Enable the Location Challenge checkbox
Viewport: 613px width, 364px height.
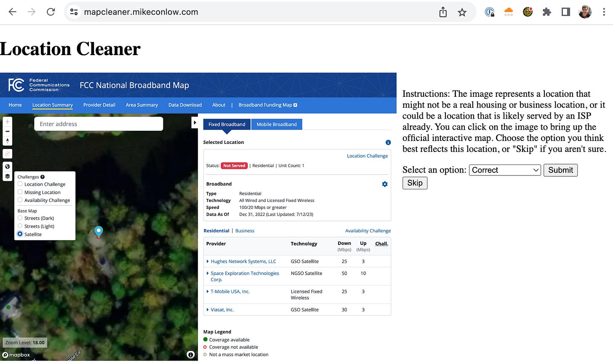(20, 184)
